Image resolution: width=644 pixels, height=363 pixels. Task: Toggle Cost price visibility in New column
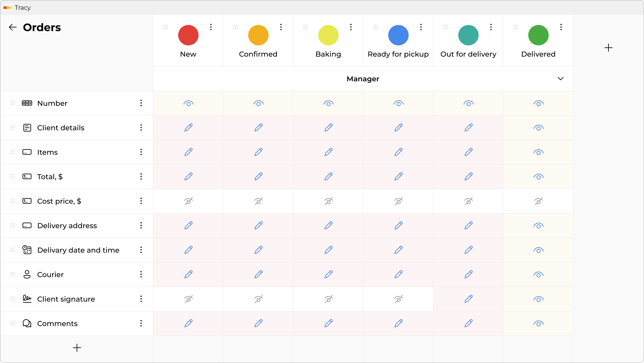[188, 201]
